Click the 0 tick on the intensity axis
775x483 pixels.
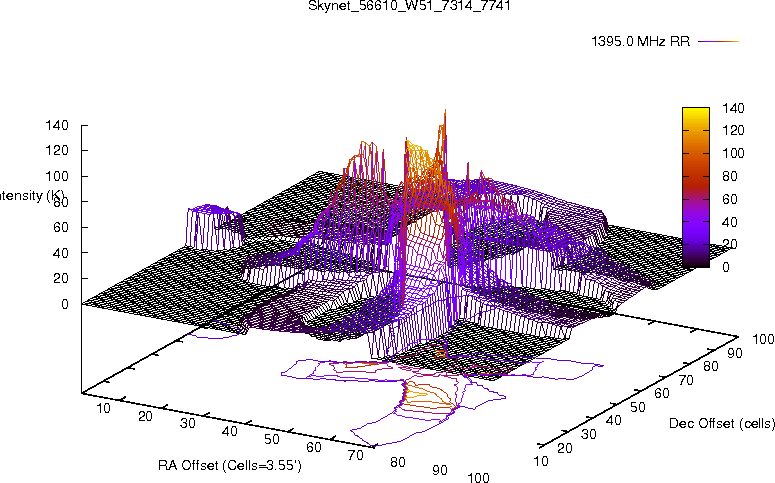click(65, 305)
